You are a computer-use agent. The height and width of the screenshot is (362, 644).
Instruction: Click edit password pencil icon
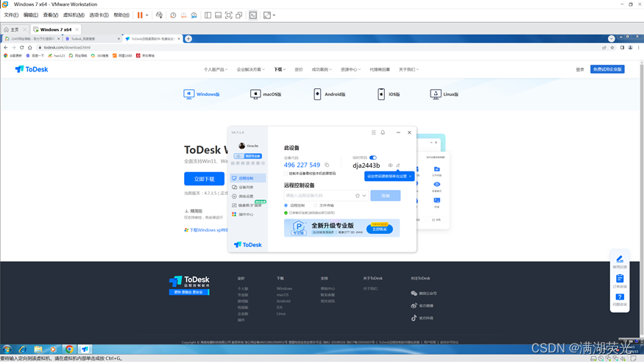pos(397,166)
